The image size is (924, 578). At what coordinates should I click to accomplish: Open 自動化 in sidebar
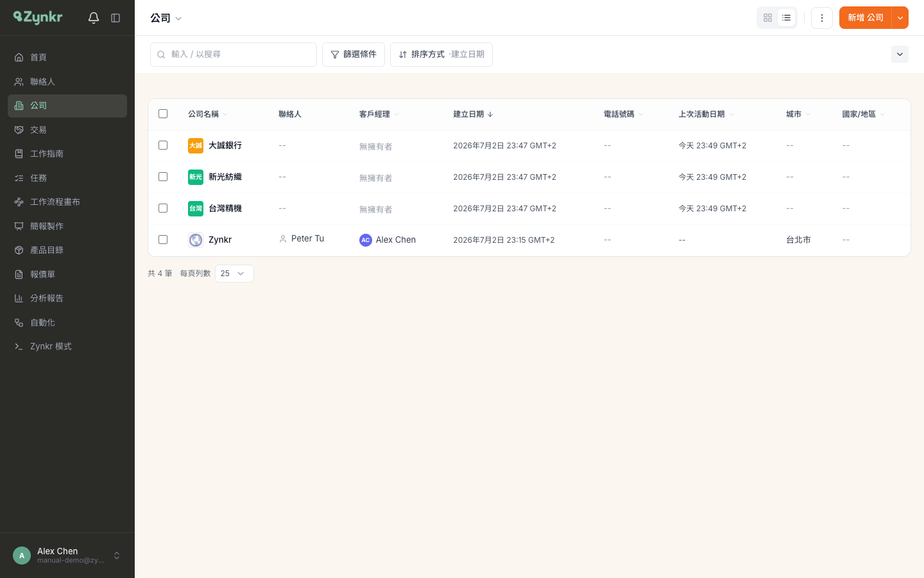(67, 322)
